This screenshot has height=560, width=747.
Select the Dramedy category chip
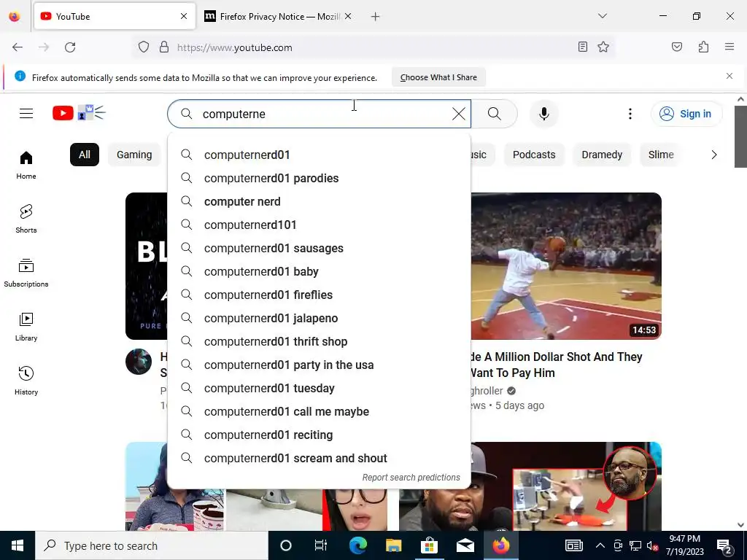tap(602, 155)
